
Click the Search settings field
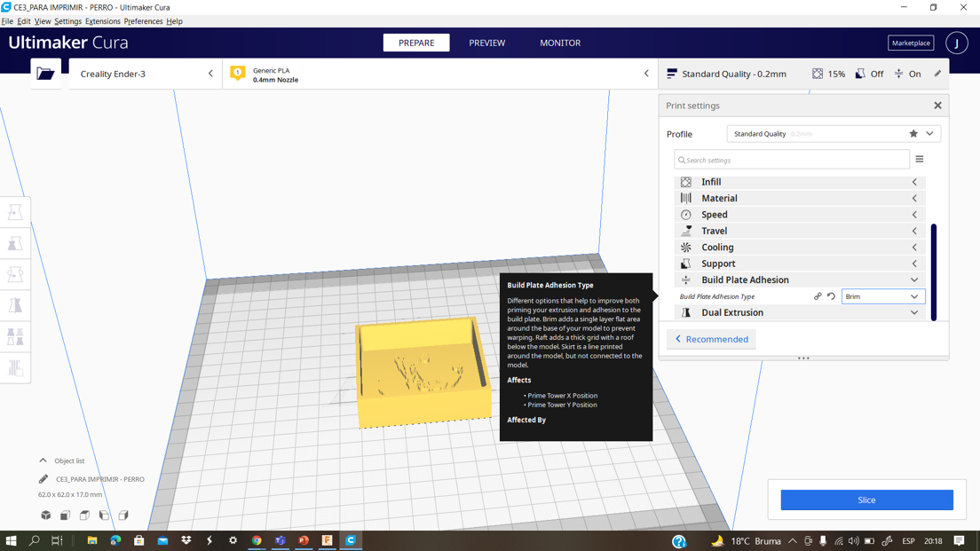791,160
